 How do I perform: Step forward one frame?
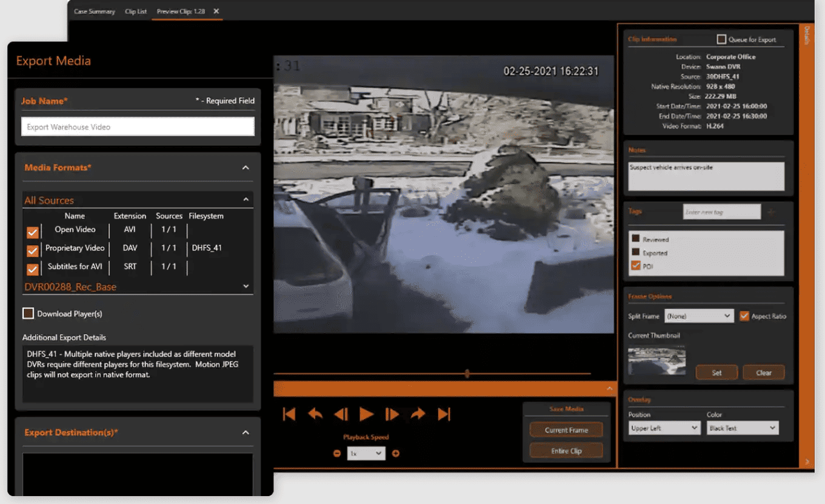click(x=392, y=414)
